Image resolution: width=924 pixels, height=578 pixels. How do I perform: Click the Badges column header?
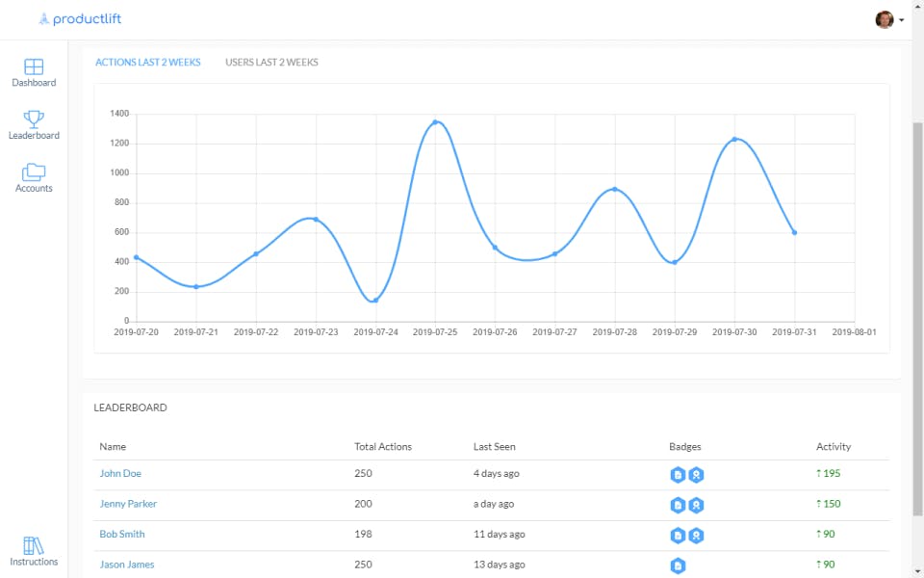point(684,446)
